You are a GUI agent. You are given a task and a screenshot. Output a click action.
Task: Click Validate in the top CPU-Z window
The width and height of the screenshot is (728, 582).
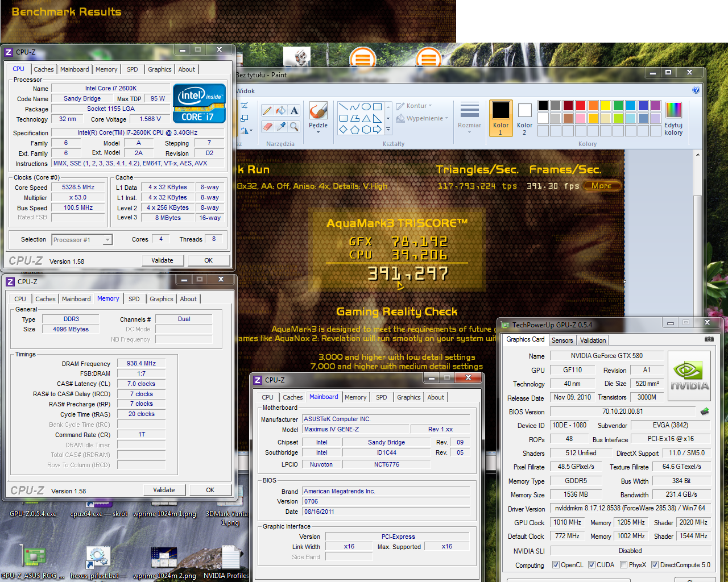pyautogui.click(x=163, y=260)
